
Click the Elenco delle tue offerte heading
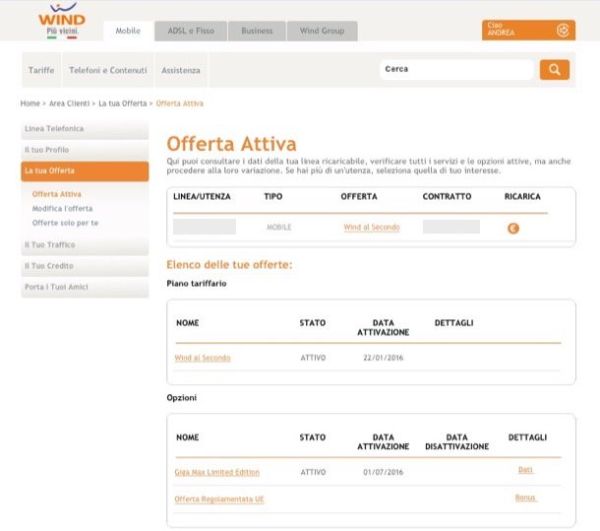pyautogui.click(x=229, y=265)
